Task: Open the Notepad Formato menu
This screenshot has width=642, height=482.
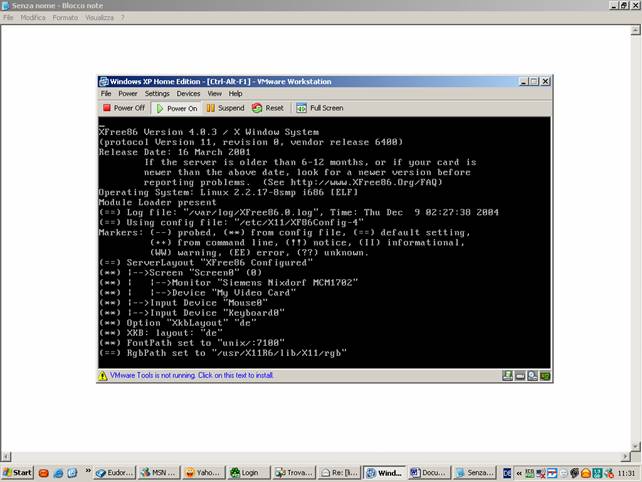Action: point(65,18)
